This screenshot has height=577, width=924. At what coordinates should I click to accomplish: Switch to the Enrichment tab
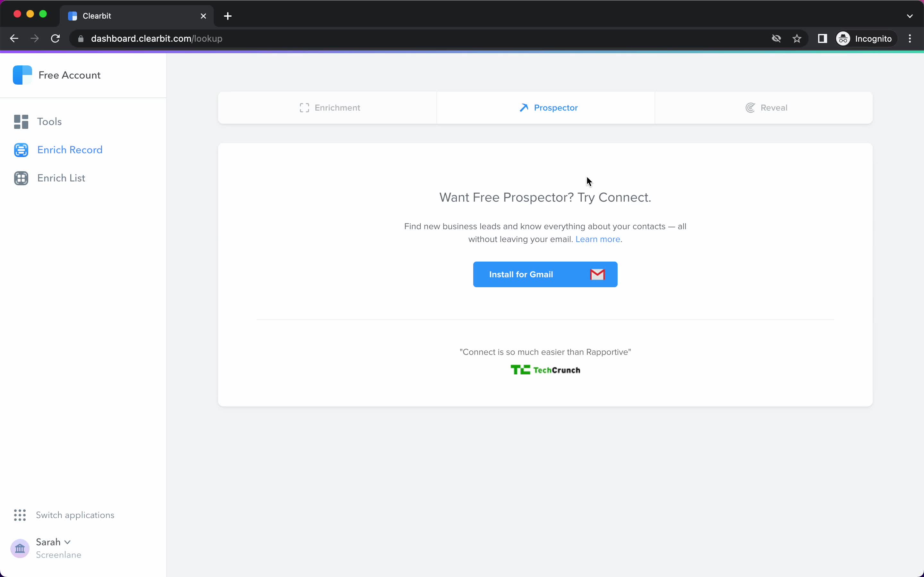329,107
